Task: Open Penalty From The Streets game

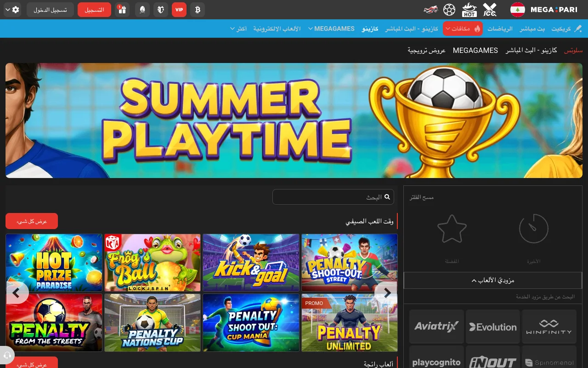Action: coord(54,323)
